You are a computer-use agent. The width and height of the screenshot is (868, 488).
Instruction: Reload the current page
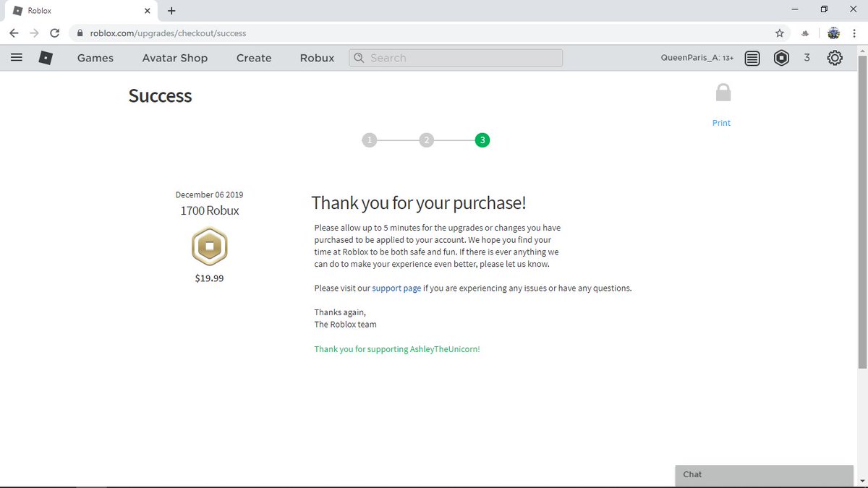coord(54,33)
